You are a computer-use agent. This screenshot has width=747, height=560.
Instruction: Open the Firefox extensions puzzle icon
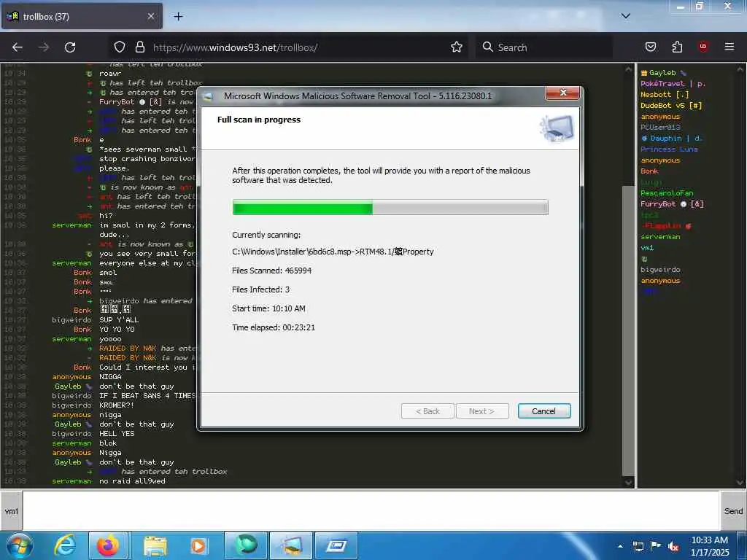pyautogui.click(x=677, y=47)
